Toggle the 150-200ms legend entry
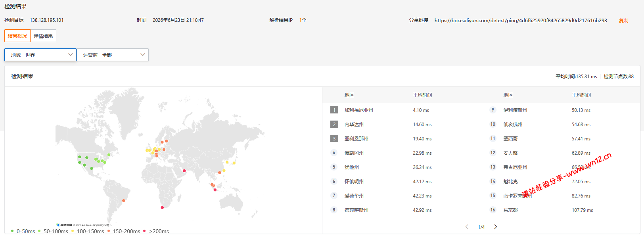This screenshot has width=644, height=236. [x=124, y=231]
